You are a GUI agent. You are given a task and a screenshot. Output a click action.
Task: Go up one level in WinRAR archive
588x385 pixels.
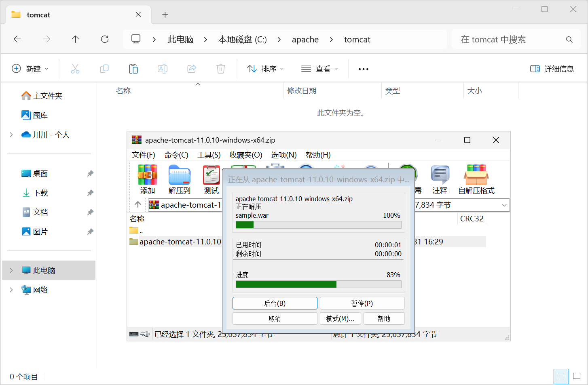[x=138, y=204]
